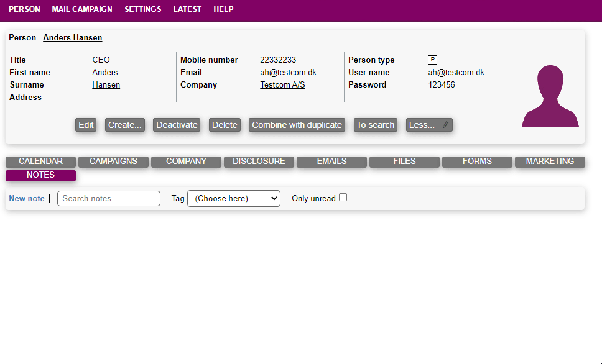Click Combine with duplicate
This screenshot has width=602, height=364.
click(x=297, y=125)
